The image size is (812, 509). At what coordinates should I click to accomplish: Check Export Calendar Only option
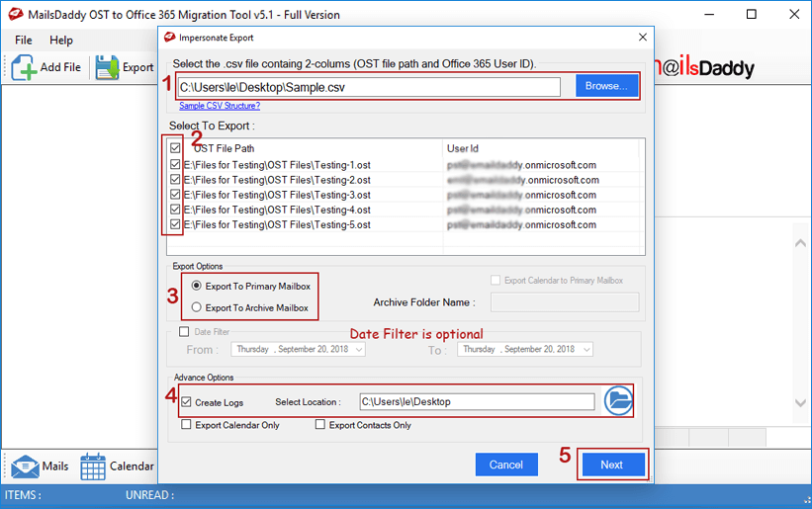(186, 425)
